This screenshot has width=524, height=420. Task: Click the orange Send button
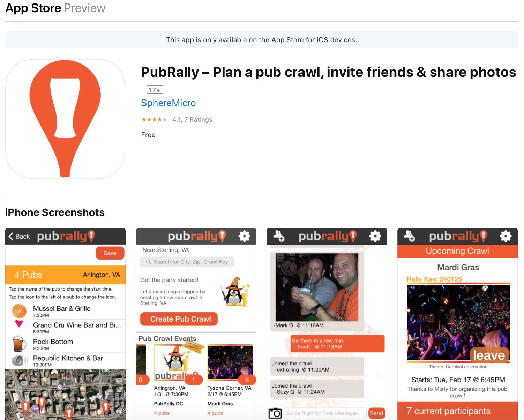[x=377, y=413]
